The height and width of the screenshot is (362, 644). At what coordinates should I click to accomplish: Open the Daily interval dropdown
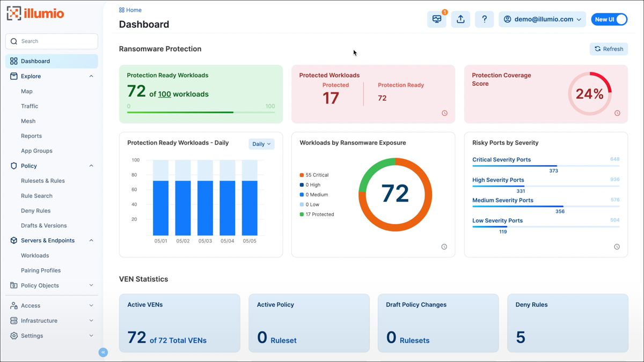pos(261,144)
